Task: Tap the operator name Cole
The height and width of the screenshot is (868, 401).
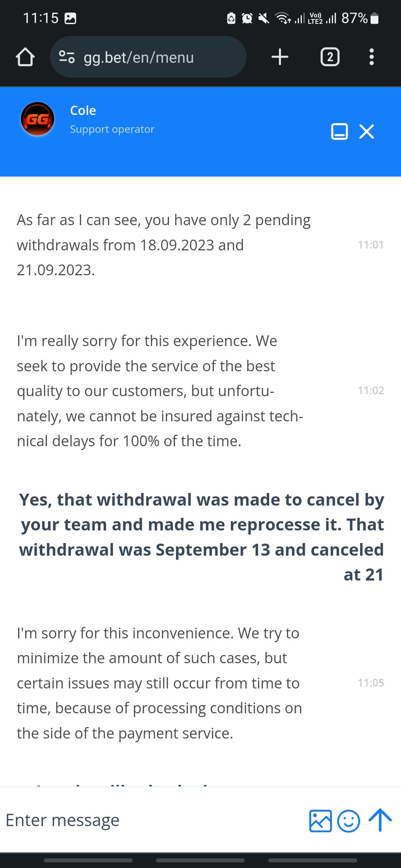Action: pos(83,111)
